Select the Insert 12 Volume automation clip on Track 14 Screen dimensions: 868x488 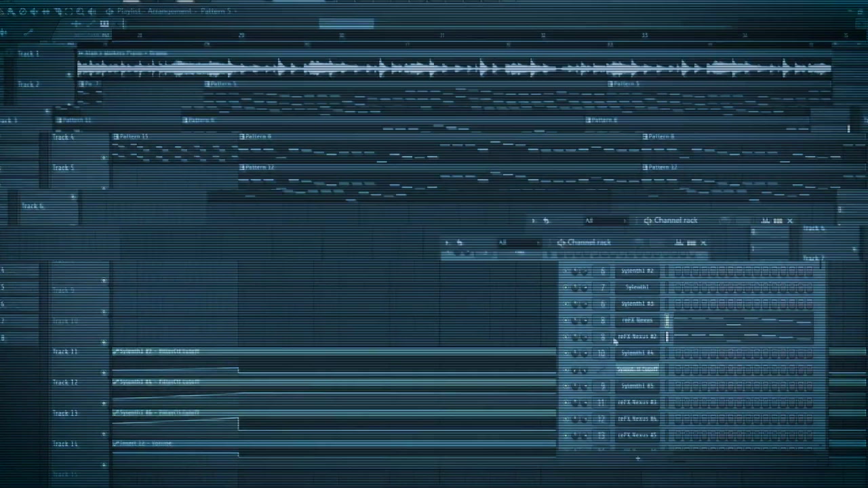click(334, 453)
